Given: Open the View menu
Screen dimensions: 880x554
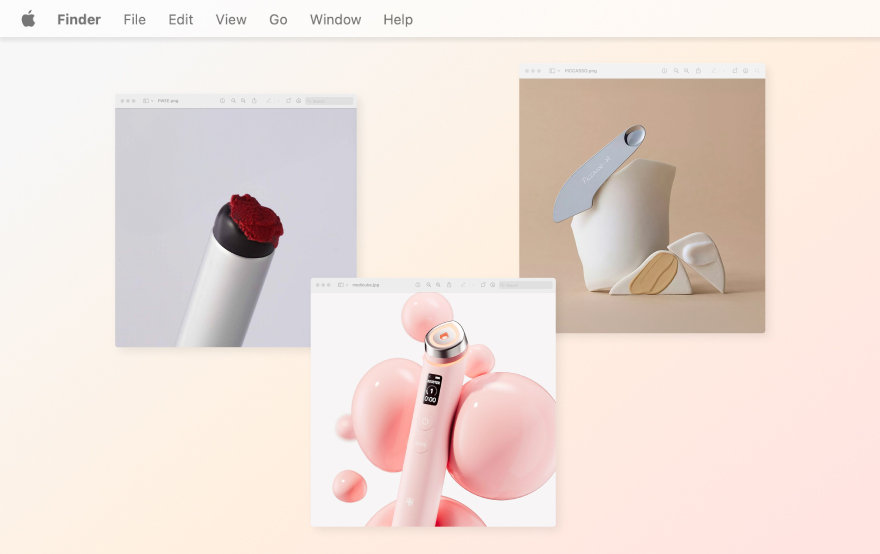Looking at the screenshot, I should [231, 20].
